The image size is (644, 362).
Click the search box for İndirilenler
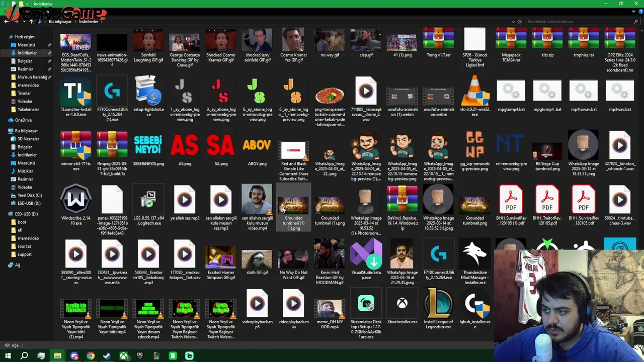coord(582,22)
